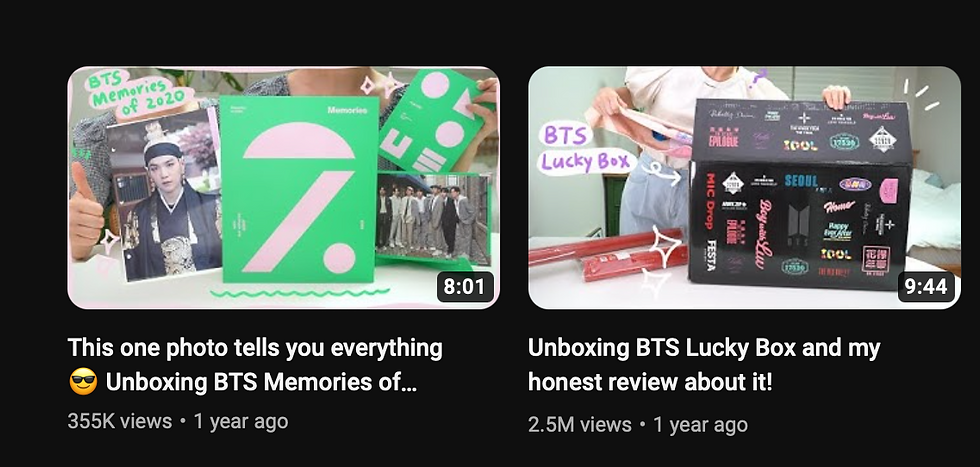This screenshot has height=467, width=980.
Task: Click '1 year ago' under the Memories video
Action: tap(241, 421)
